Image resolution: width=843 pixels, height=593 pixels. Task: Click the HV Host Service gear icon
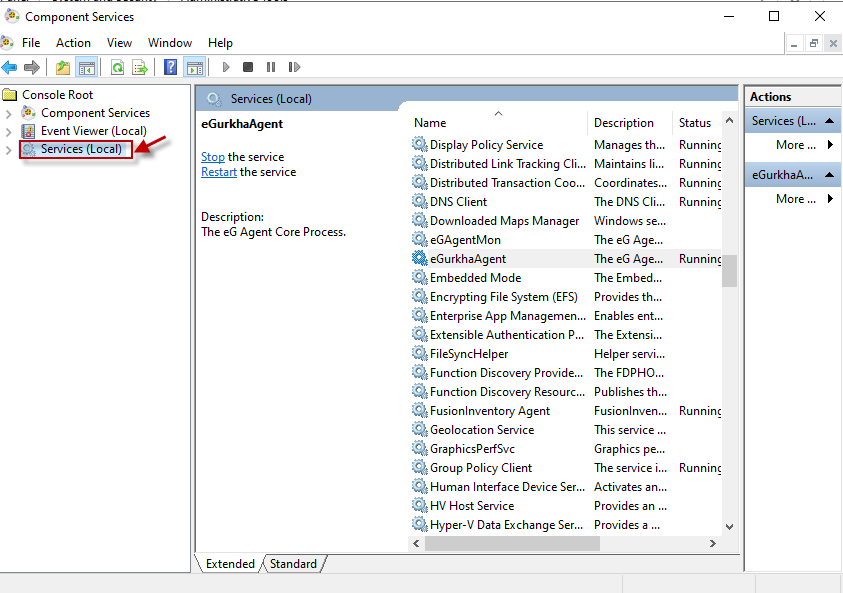click(x=420, y=505)
